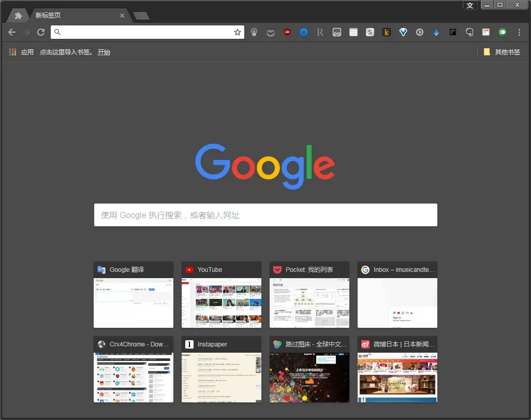Click the rounded-square two-circles extension icon
The height and width of the screenshot is (420, 531).
tap(337, 32)
